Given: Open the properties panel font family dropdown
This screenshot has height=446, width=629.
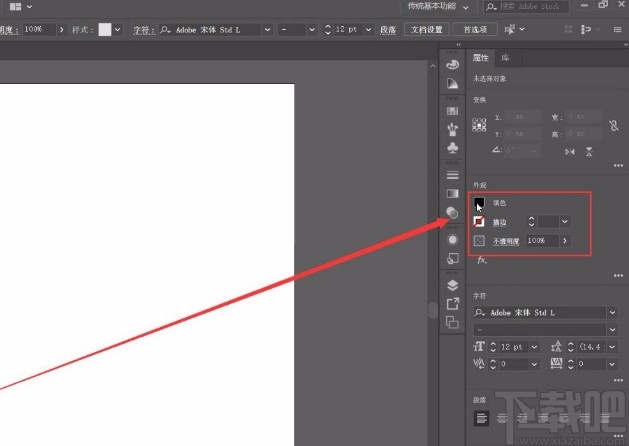Looking at the screenshot, I should (612, 312).
